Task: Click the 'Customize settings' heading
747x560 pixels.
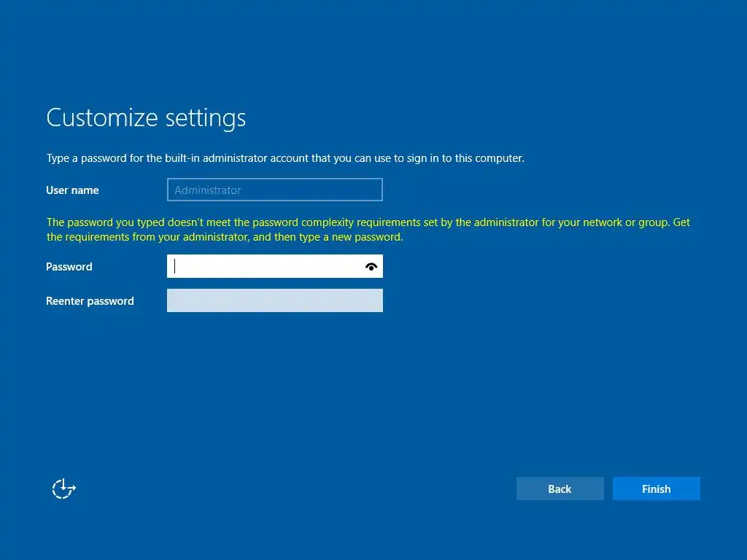Action: pyautogui.click(x=146, y=117)
